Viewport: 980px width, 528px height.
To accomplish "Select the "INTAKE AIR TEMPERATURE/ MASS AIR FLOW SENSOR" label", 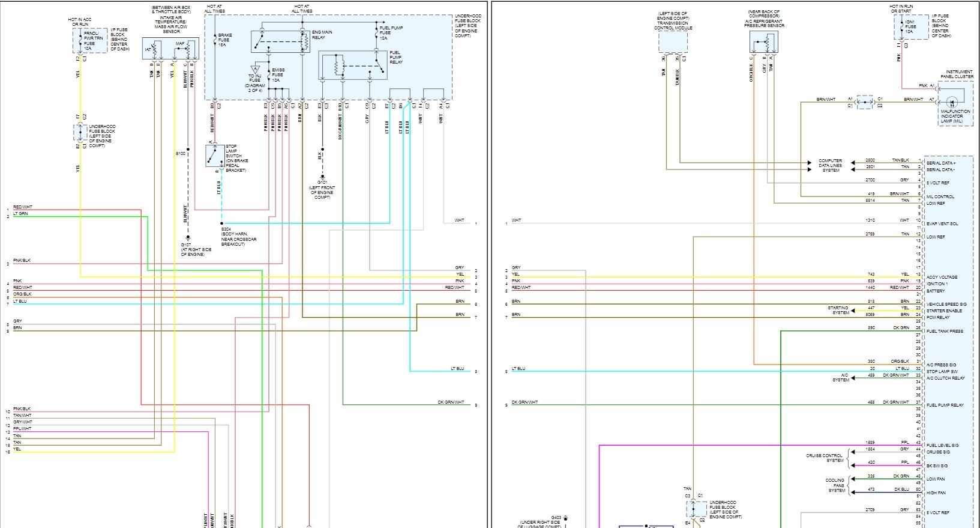I will coord(171,24).
